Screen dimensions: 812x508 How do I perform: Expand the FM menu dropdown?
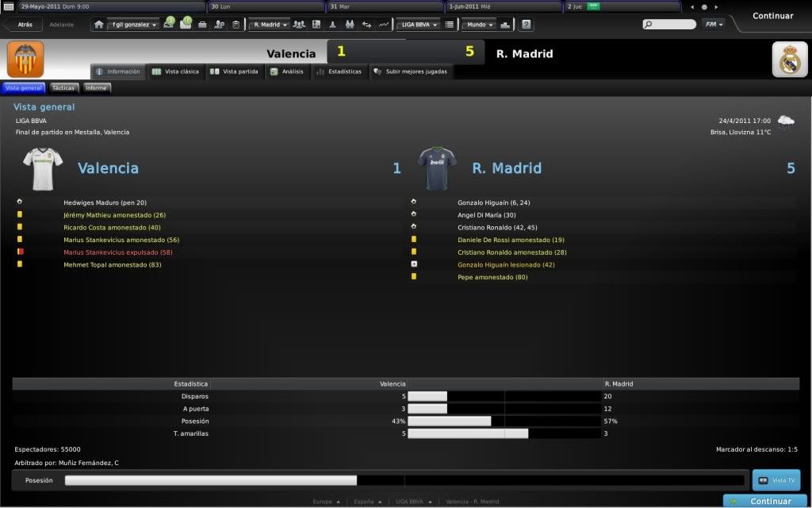[712, 25]
